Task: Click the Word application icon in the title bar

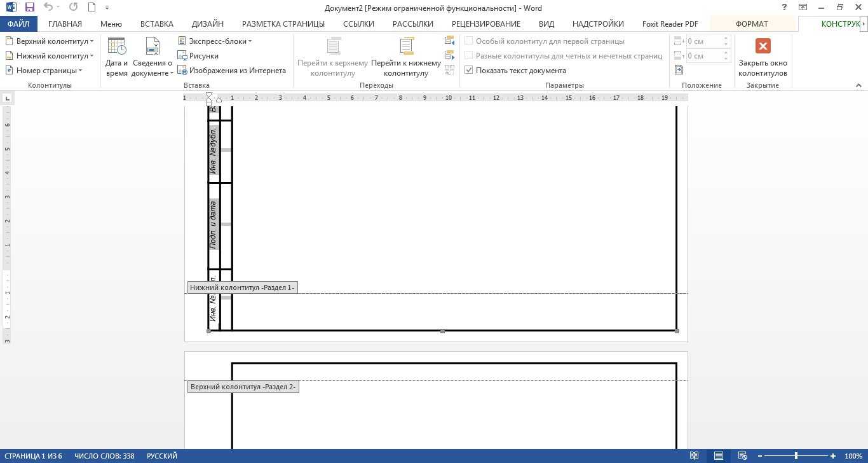Action: pyautogui.click(x=12, y=8)
